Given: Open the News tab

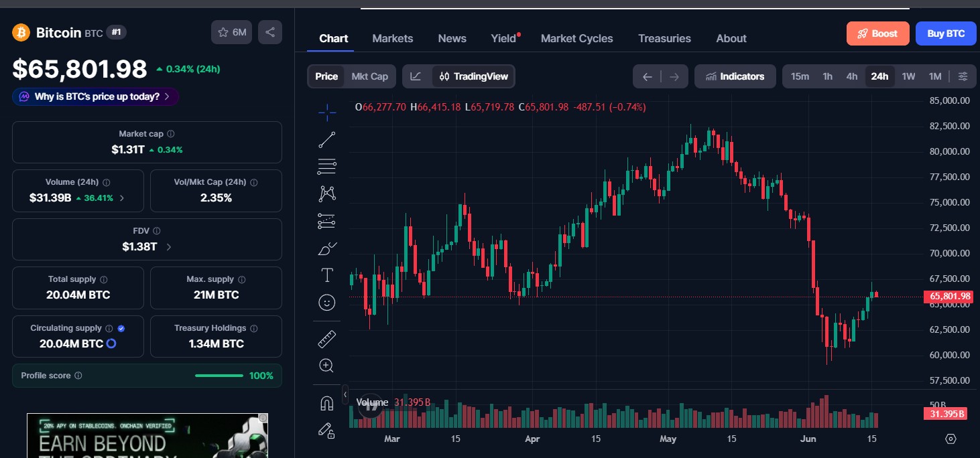Looking at the screenshot, I should pyautogui.click(x=452, y=38).
